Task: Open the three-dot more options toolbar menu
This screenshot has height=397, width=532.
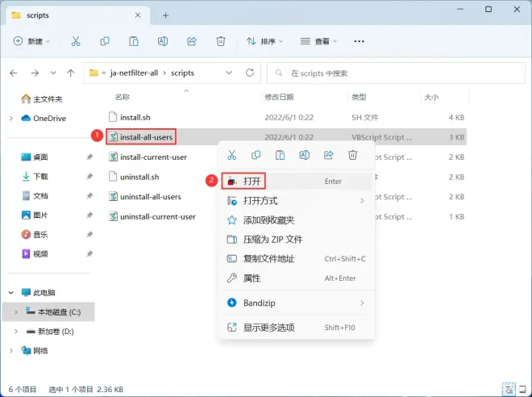Action: [x=359, y=41]
